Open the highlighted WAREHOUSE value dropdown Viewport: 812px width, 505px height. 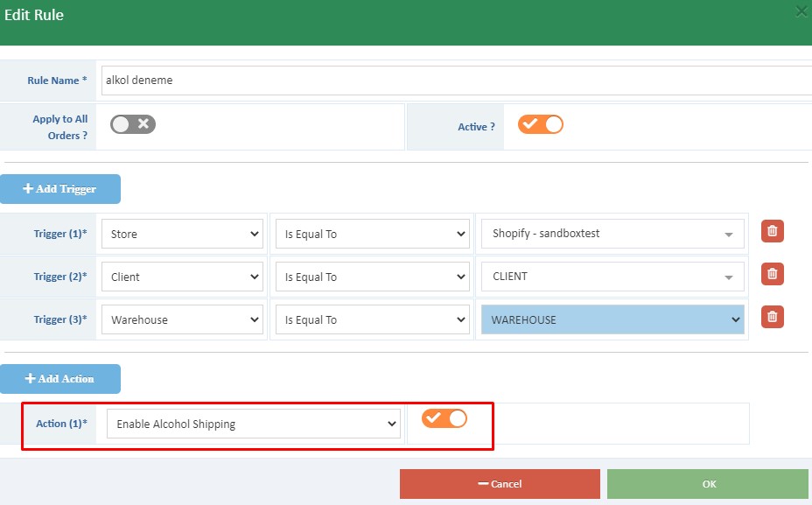tap(612, 319)
